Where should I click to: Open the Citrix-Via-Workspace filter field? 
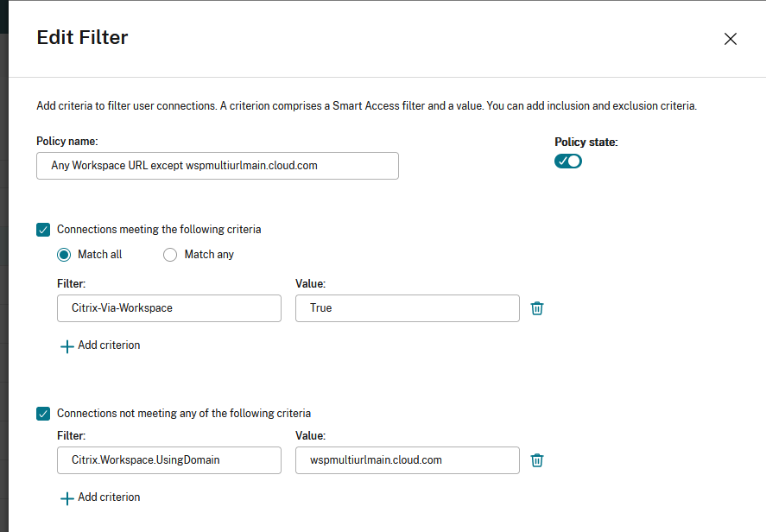[x=169, y=308]
